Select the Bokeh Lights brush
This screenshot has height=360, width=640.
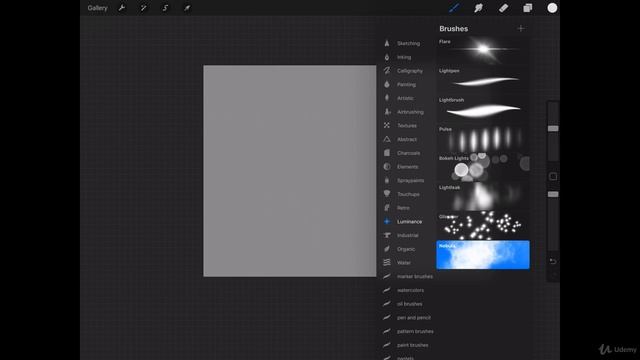[x=483, y=167]
